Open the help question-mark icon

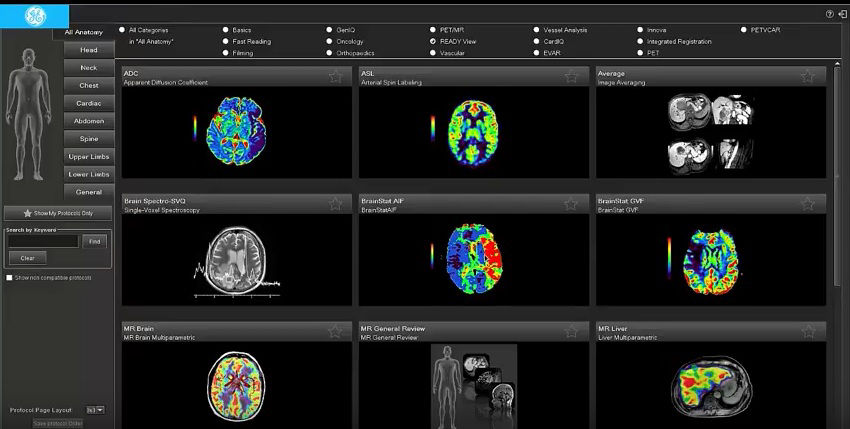(x=829, y=15)
